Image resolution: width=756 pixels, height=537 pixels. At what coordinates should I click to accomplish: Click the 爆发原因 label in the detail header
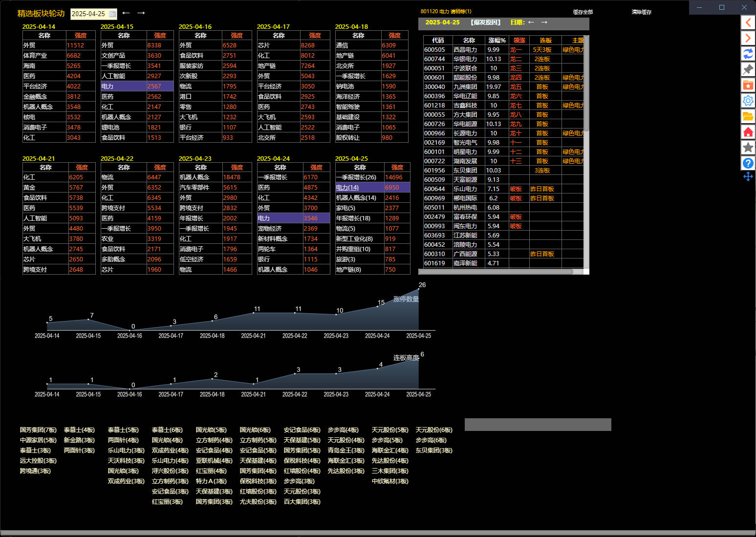pyautogui.click(x=485, y=22)
